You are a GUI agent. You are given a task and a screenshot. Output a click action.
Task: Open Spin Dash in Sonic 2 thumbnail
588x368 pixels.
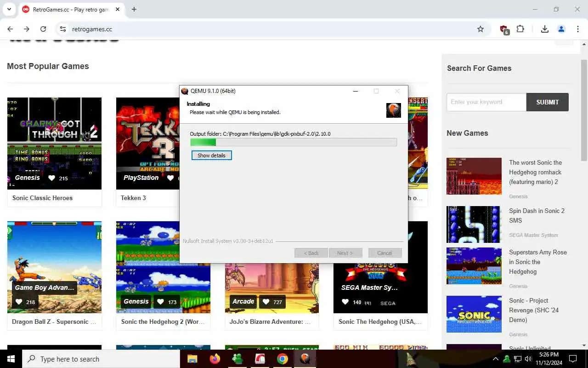pos(474,224)
